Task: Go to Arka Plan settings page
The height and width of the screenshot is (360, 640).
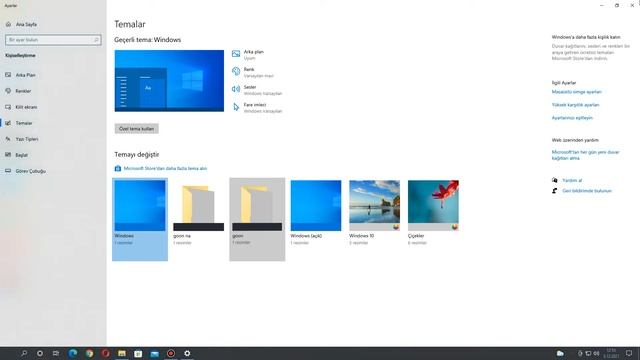Action: 25,75
